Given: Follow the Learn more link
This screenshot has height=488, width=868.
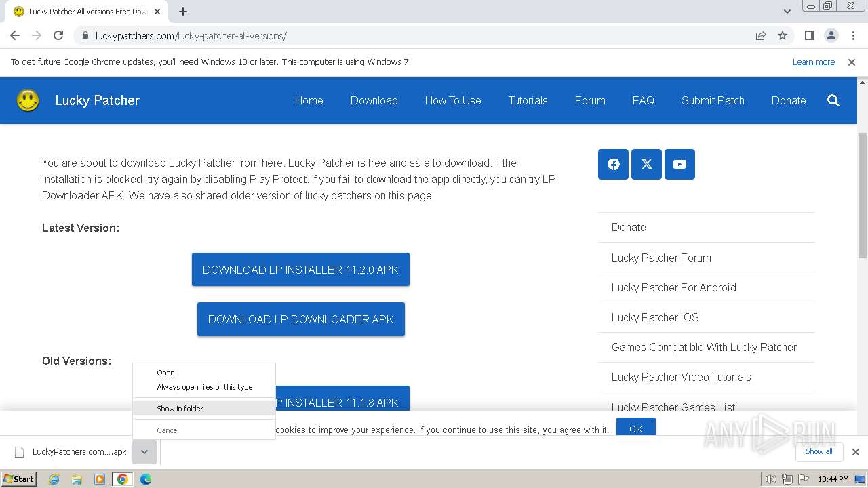Looking at the screenshot, I should pos(814,62).
